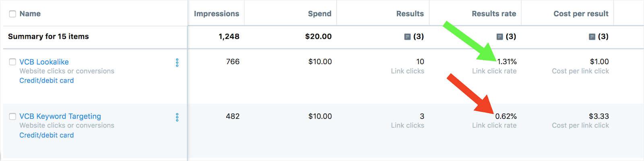The image size is (644, 161).
Task: Sort by the Results column header
Action: (x=410, y=14)
